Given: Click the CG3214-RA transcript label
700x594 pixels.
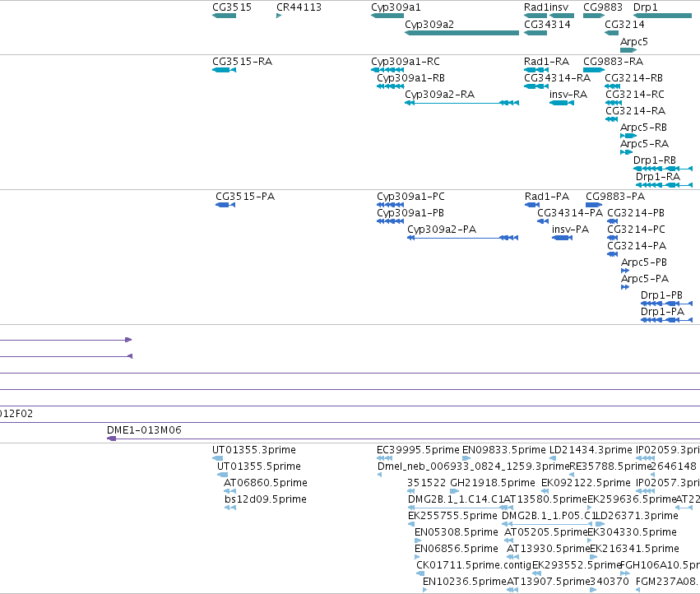Looking at the screenshot, I should (635, 111).
